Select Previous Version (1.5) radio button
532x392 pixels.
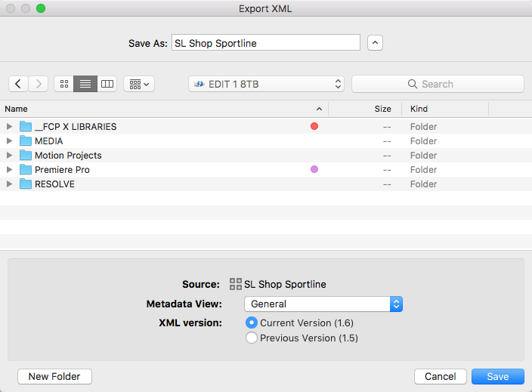click(x=252, y=338)
